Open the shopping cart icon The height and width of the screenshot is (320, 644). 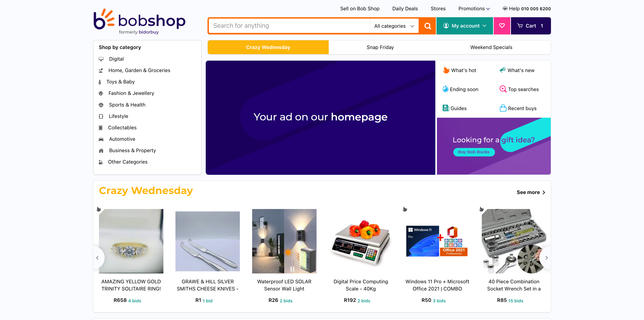click(x=520, y=26)
